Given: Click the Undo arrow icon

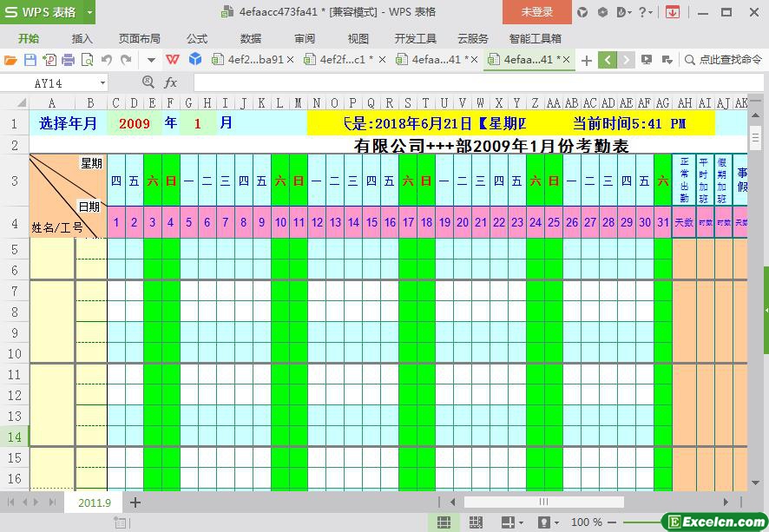Looking at the screenshot, I should pyautogui.click(x=107, y=60).
